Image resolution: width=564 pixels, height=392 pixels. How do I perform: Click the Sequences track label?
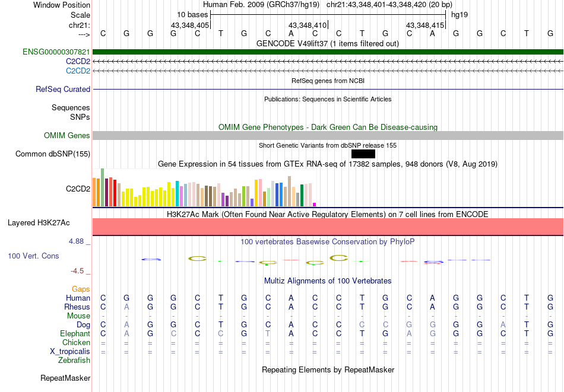coord(71,107)
